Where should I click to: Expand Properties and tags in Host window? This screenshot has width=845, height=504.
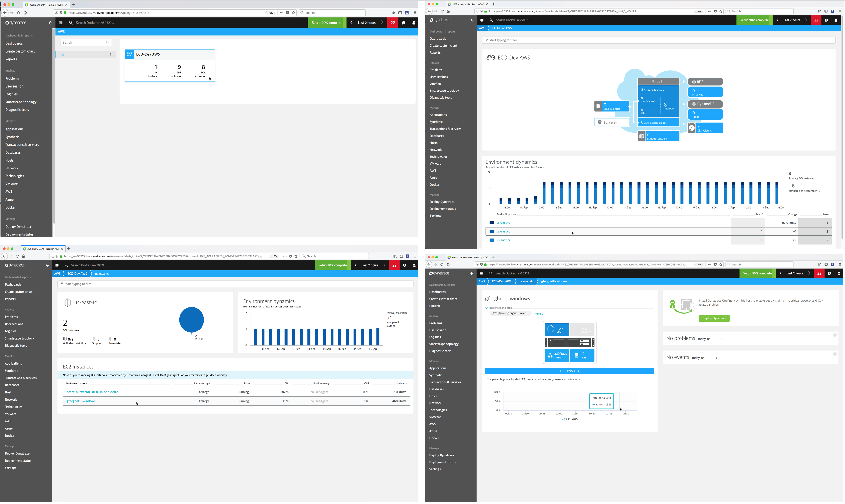coord(498,308)
